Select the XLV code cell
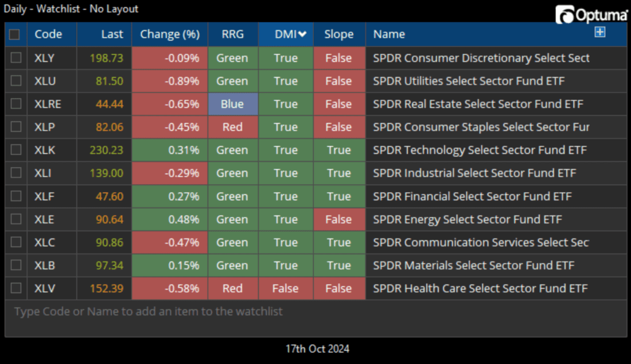Image resolution: width=631 pixels, height=364 pixels. click(x=52, y=288)
